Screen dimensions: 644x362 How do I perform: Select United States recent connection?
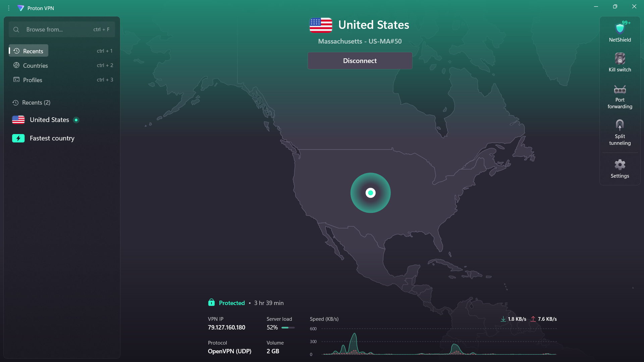(x=62, y=120)
